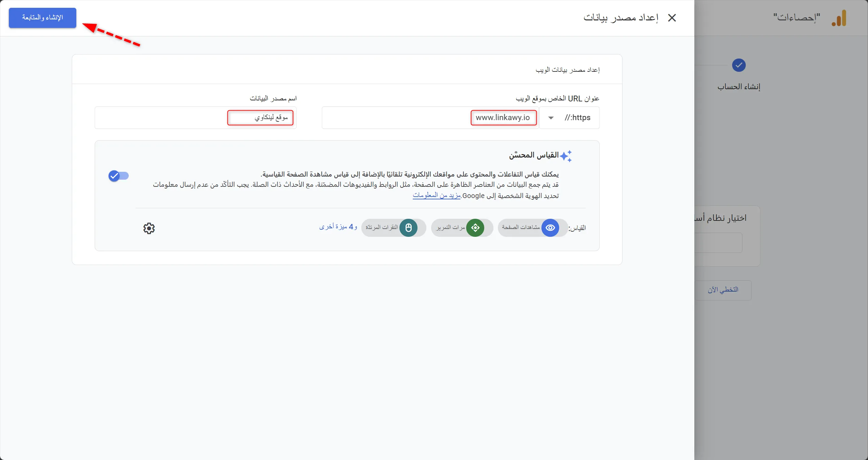Open the learn more link (مزيد من المعلومات)
The image size is (868, 460).
click(x=437, y=195)
